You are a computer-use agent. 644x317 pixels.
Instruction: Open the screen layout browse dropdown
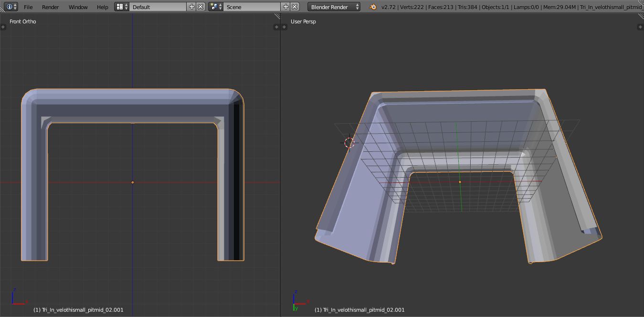(122, 7)
